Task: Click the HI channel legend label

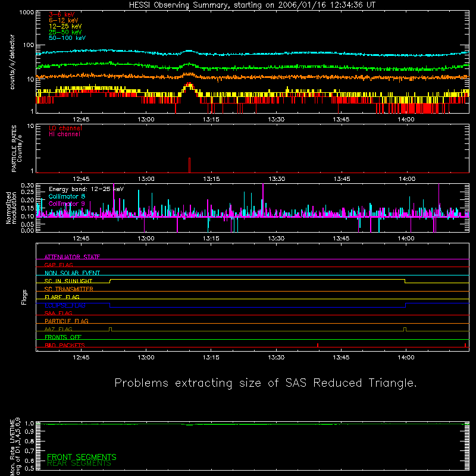Action: pos(64,134)
